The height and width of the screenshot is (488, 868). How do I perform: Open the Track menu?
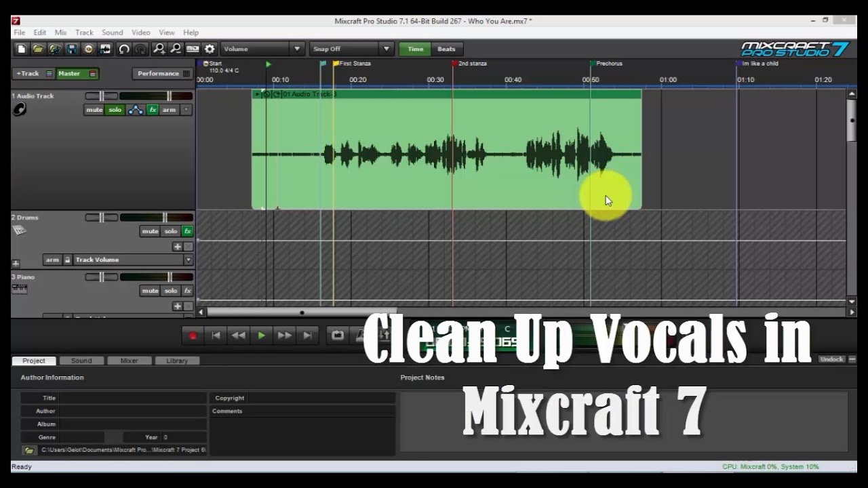(85, 33)
